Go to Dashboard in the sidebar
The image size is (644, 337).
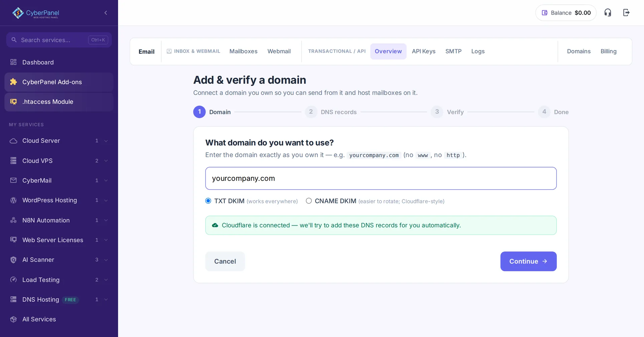pyautogui.click(x=59, y=62)
